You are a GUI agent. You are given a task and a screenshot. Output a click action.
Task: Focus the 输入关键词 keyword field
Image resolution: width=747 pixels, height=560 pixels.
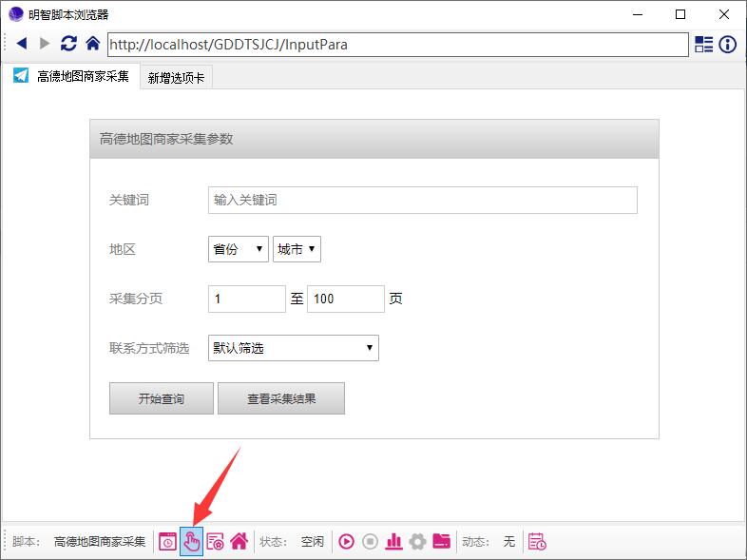click(423, 201)
